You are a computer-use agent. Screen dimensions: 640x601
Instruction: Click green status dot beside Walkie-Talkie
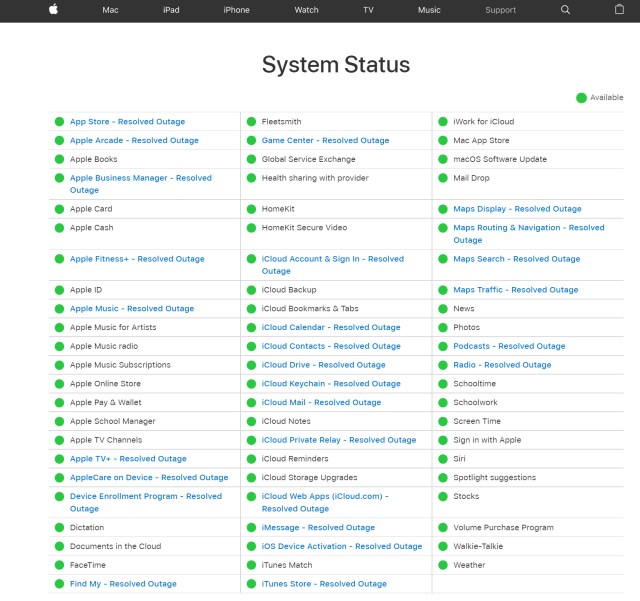(x=443, y=546)
